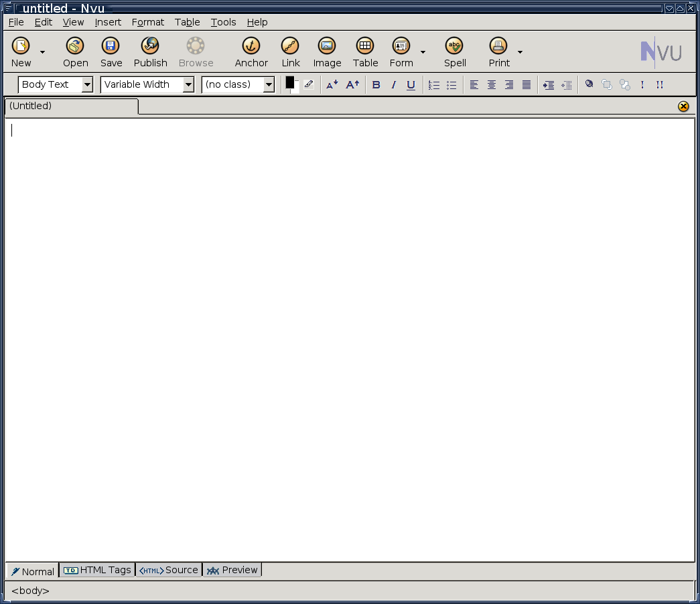Insert an Image from toolbar

click(327, 52)
